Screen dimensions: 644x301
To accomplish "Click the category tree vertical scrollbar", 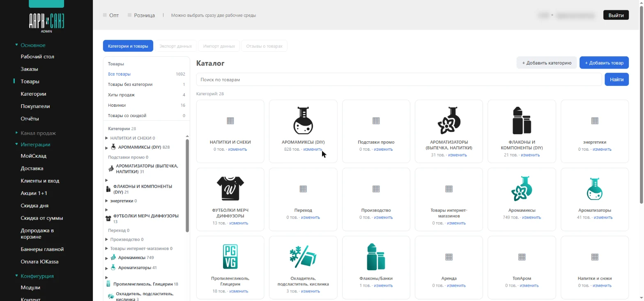I will tap(187, 185).
